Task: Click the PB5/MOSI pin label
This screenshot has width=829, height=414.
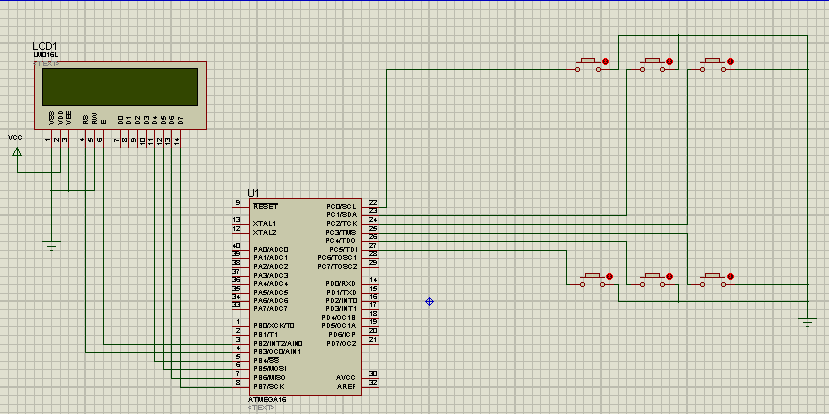Action: (270, 368)
